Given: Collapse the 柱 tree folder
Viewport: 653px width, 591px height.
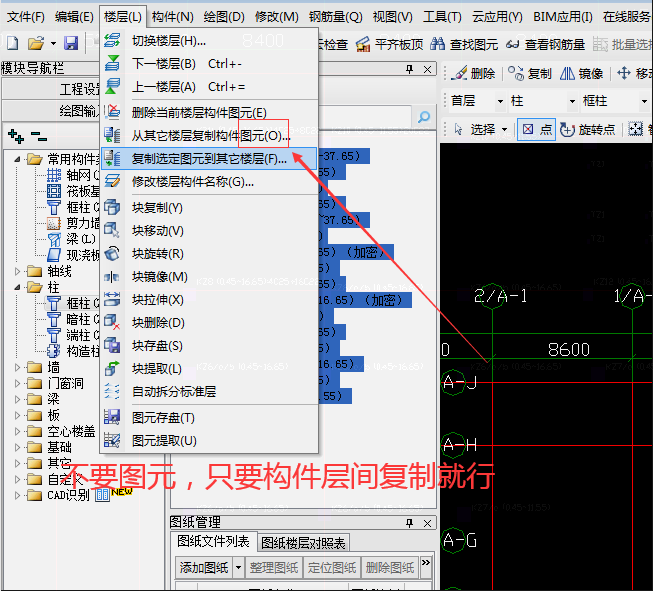Looking at the screenshot, I should [17, 287].
